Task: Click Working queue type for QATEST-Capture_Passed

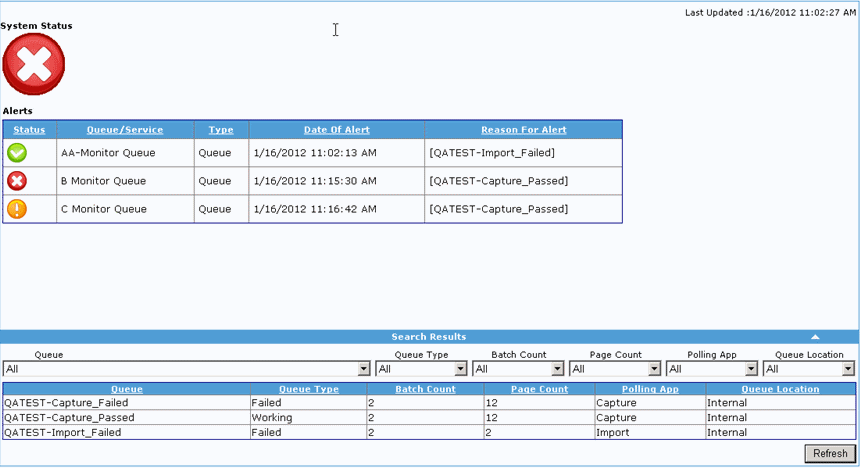Action: click(272, 418)
